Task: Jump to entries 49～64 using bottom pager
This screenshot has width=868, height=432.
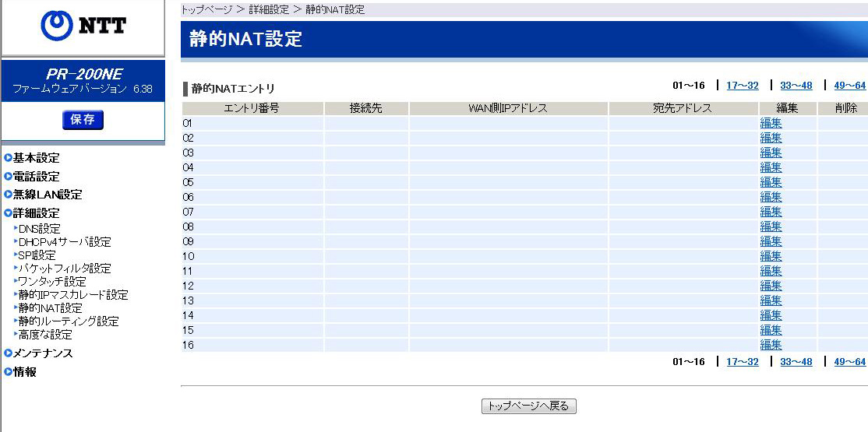Action: [x=849, y=362]
